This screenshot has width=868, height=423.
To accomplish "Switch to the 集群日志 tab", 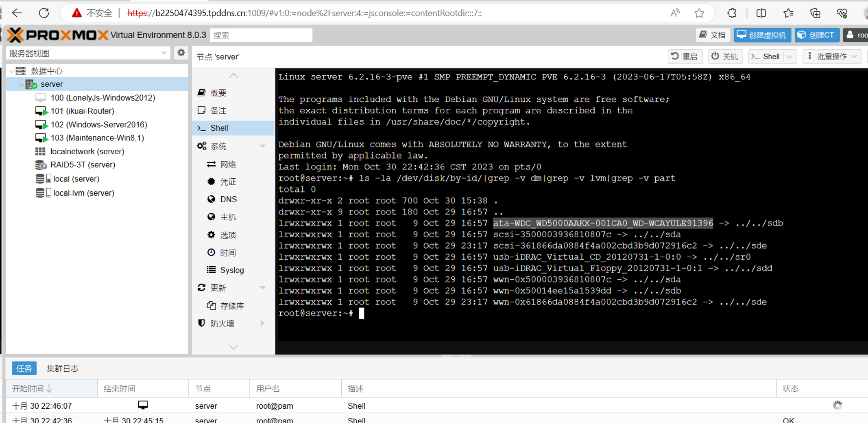I will pyautogui.click(x=62, y=368).
